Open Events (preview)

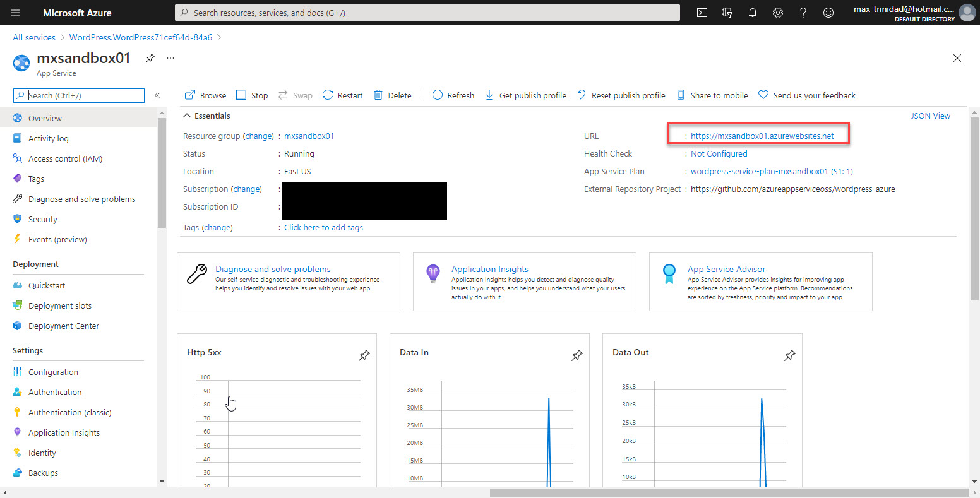click(78, 239)
